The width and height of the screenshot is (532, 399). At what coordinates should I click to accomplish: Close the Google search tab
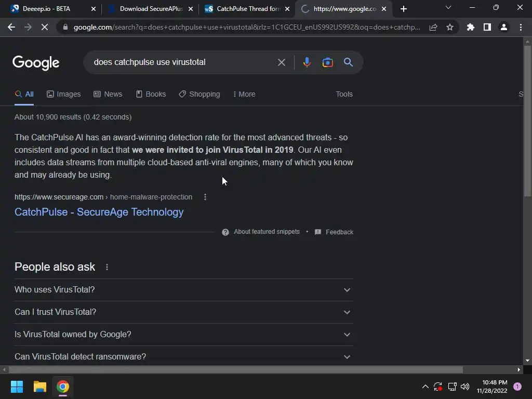[384, 9]
